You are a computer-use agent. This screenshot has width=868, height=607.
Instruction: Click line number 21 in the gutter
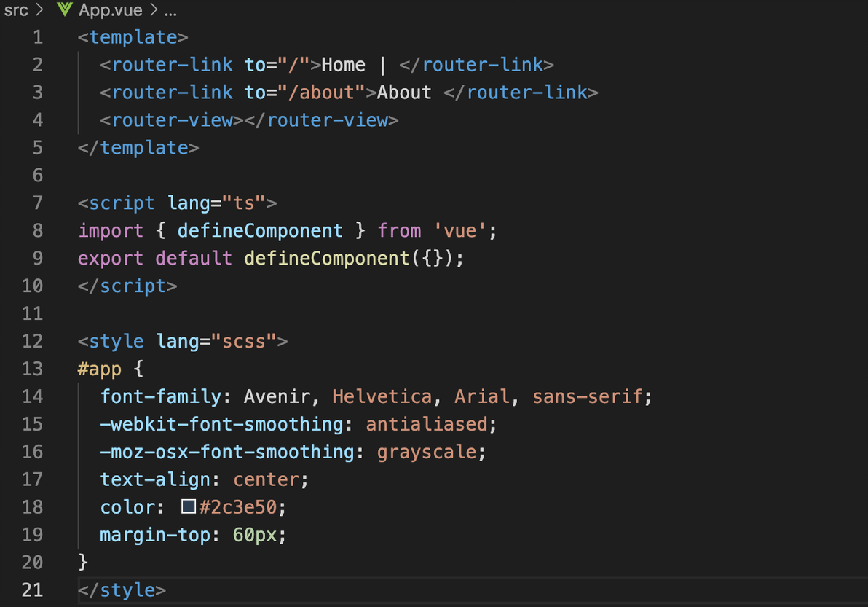coord(32,590)
